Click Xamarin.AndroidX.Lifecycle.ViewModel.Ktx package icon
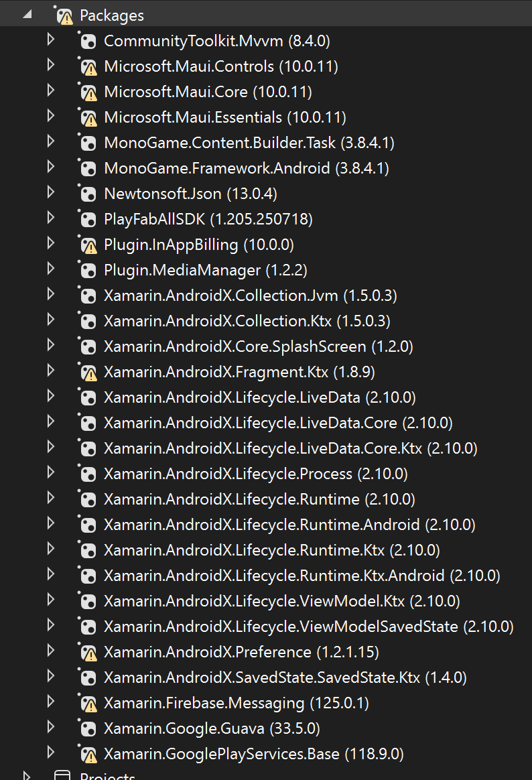532x780 pixels. (88, 601)
